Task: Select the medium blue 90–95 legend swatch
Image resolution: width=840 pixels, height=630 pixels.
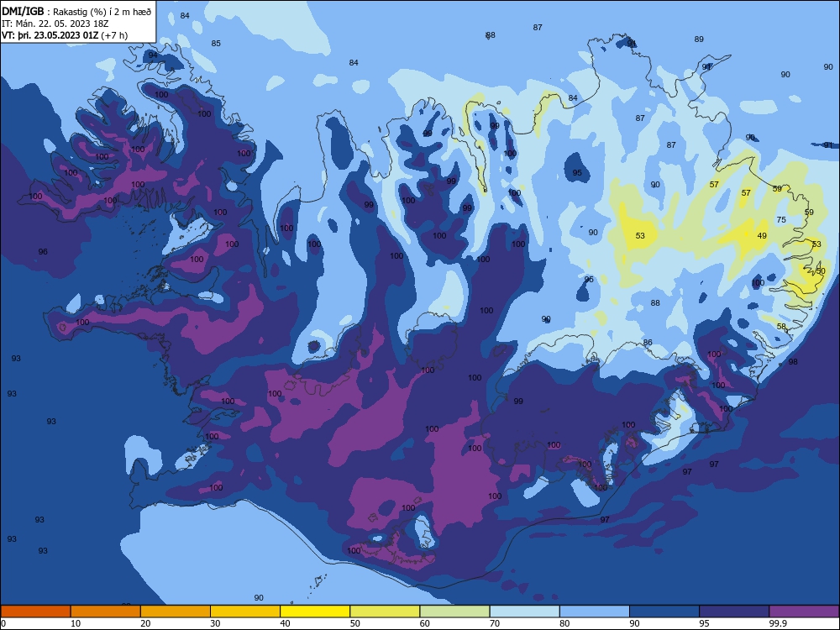Action: pyautogui.click(x=664, y=612)
